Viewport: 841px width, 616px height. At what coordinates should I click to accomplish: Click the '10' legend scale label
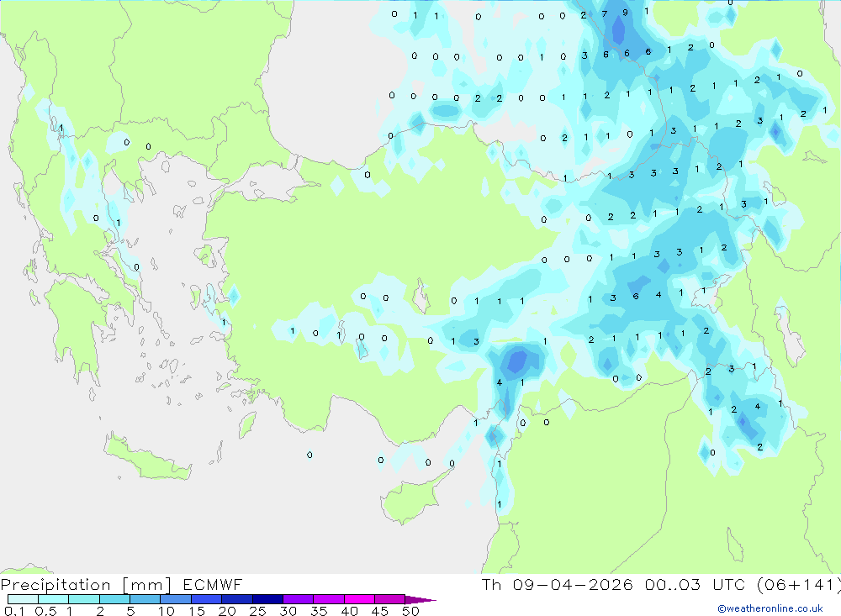click(x=167, y=611)
